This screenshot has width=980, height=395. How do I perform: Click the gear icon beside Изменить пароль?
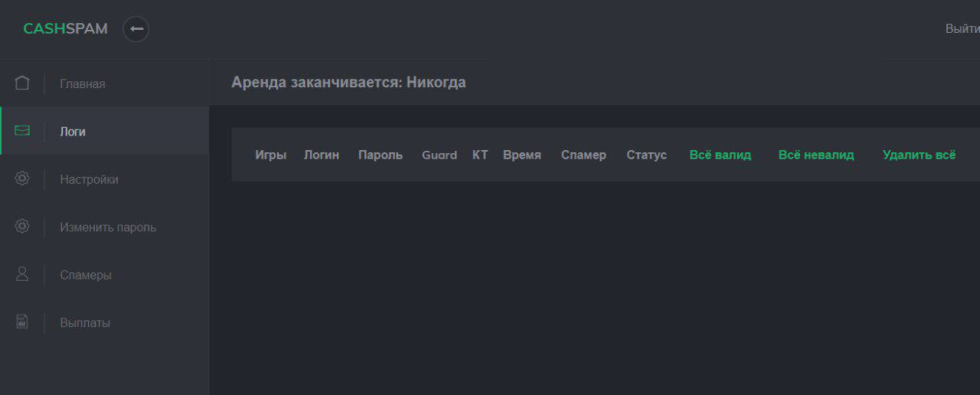(x=22, y=227)
